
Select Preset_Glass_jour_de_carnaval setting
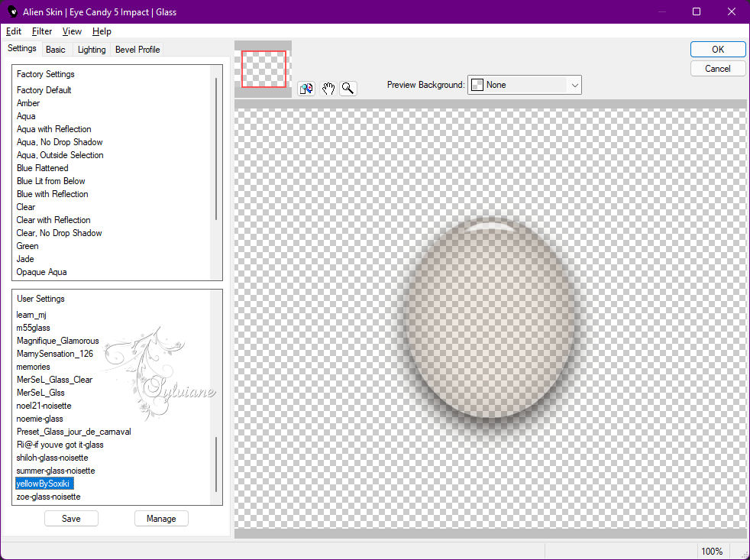point(73,432)
